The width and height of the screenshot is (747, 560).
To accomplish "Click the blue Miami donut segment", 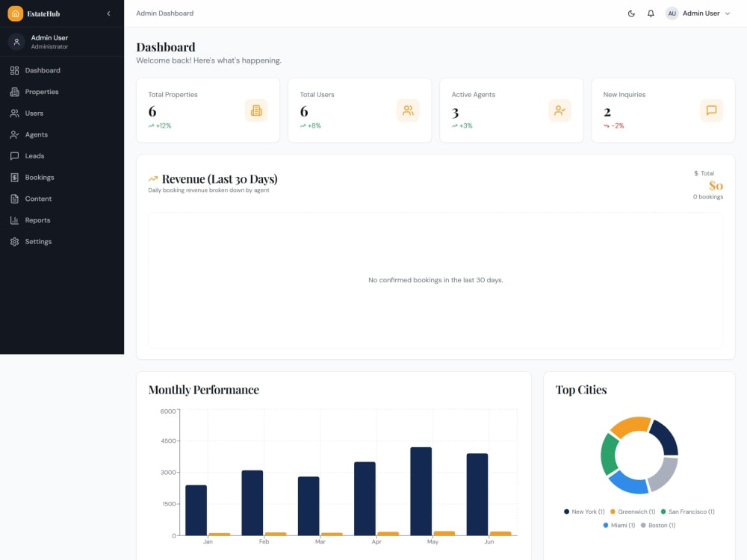I will pyautogui.click(x=628, y=484).
